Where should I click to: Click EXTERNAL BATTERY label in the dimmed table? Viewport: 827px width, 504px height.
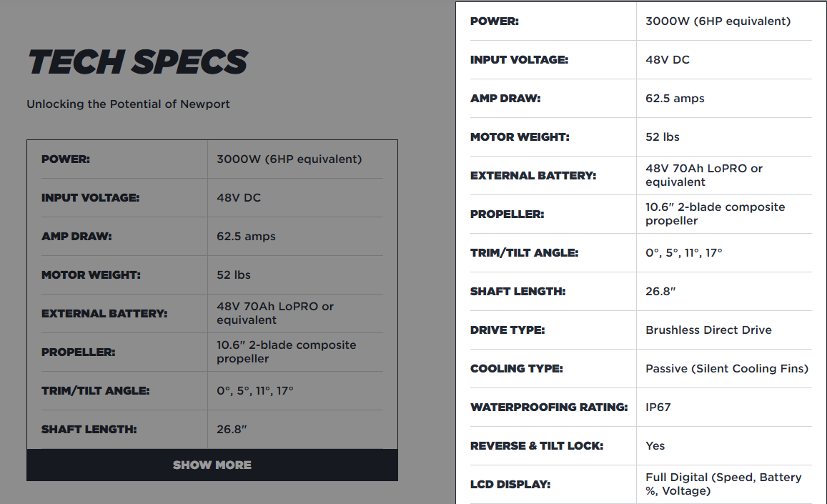point(104,314)
